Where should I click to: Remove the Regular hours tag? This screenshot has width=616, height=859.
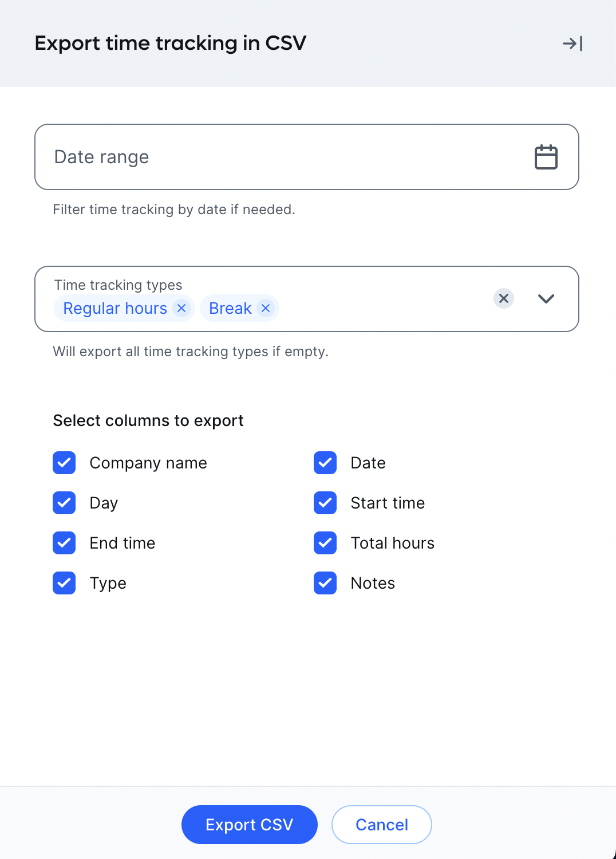[181, 308]
